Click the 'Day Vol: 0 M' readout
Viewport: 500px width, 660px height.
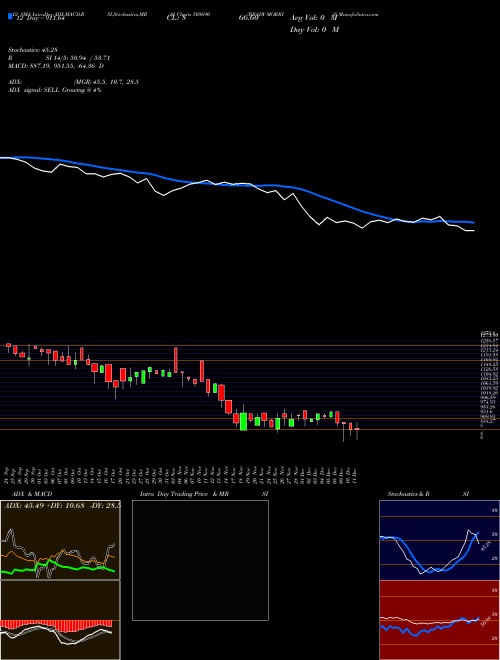click(314, 30)
